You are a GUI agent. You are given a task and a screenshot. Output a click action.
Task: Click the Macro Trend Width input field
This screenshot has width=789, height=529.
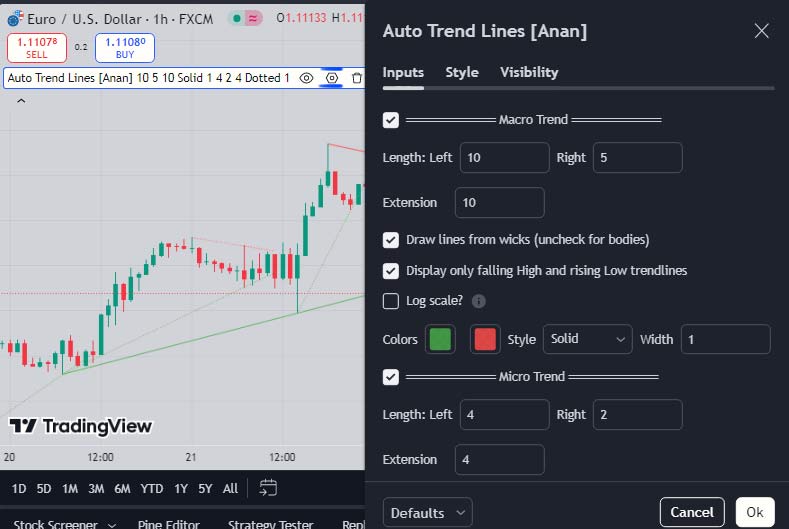pyautogui.click(x=726, y=339)
